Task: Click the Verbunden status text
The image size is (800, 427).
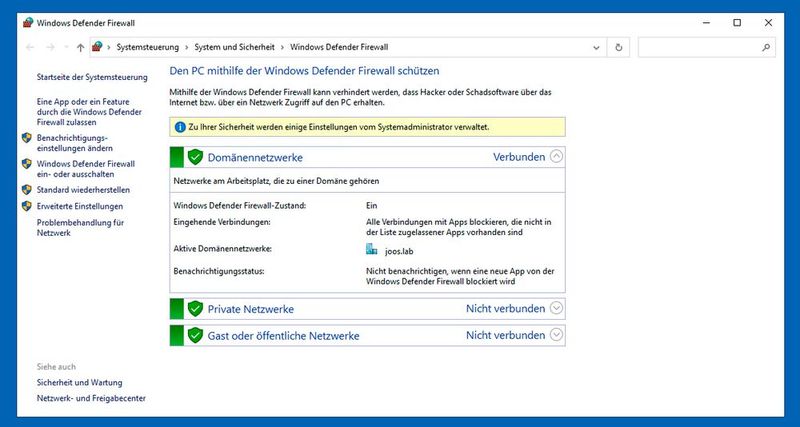Action: coord(519,157)
